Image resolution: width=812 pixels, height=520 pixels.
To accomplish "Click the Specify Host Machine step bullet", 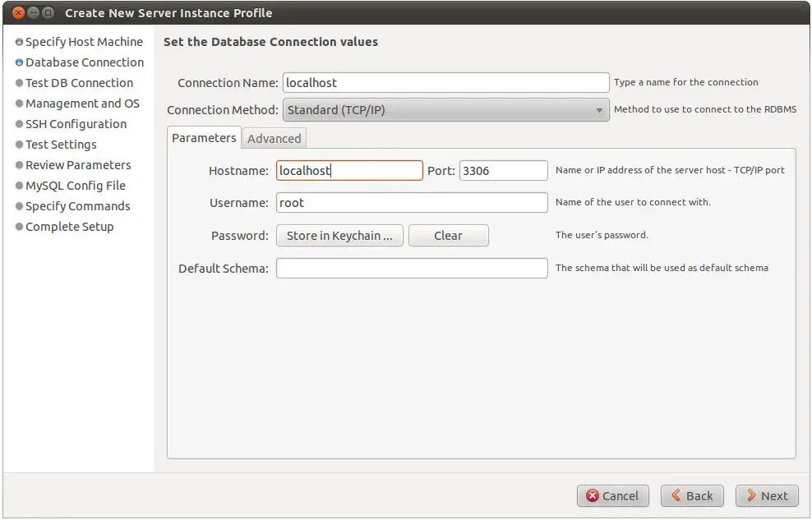I will [19, 42].
